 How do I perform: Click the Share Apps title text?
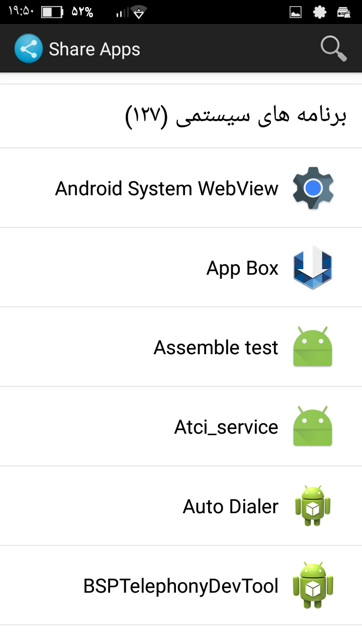[95, 49]
